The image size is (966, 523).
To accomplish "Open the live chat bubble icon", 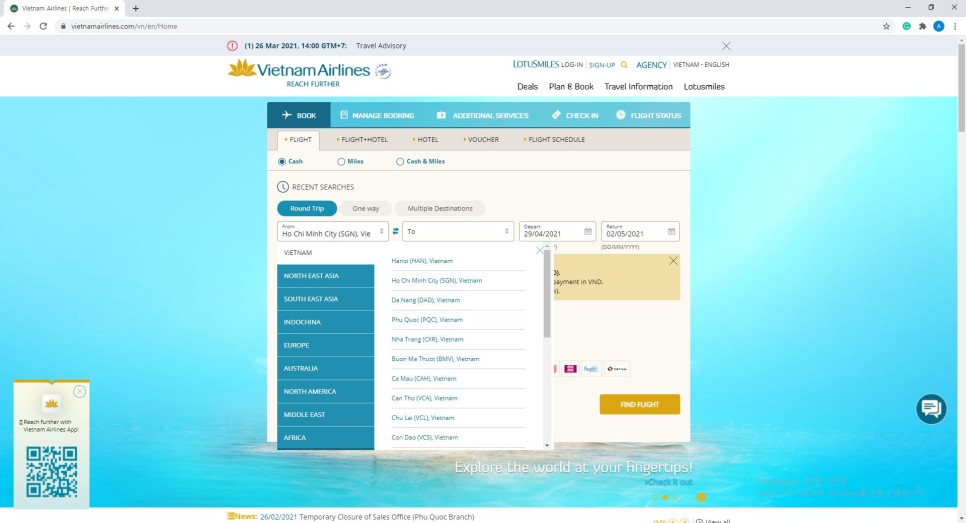I will pos(931,408).
